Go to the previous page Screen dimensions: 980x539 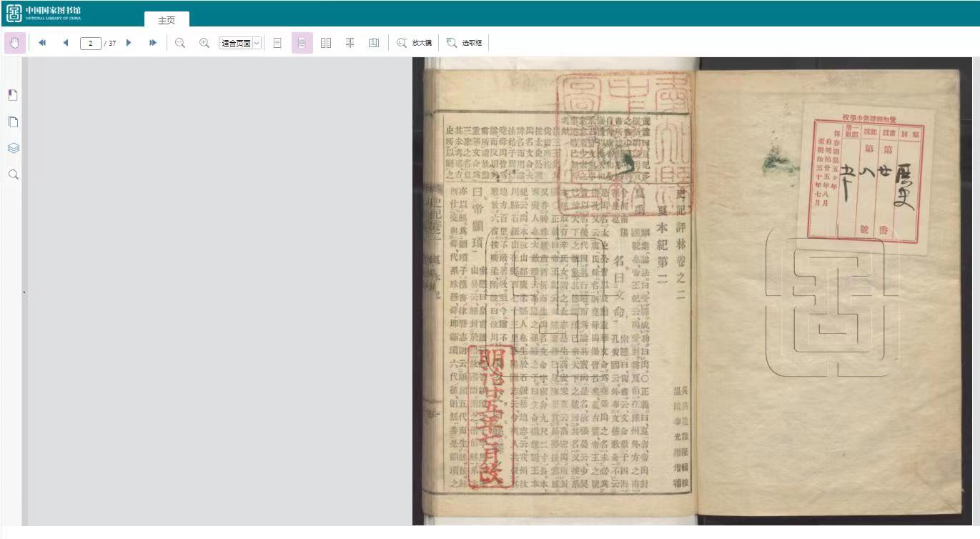tap(66, 43)
